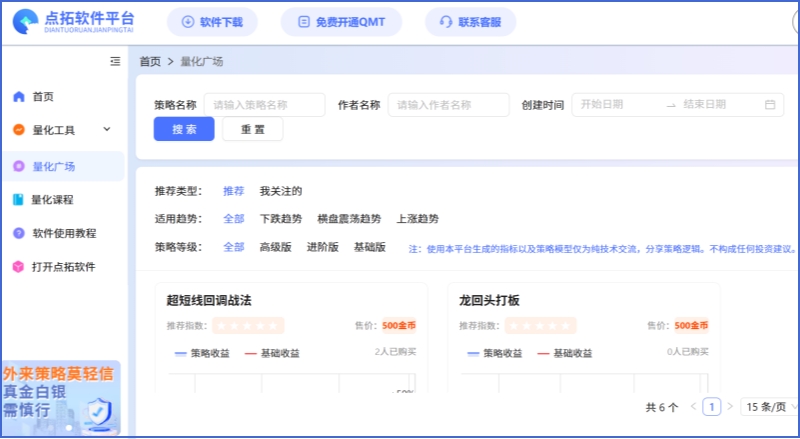Select page 1 in the pagination

(712, 407)
